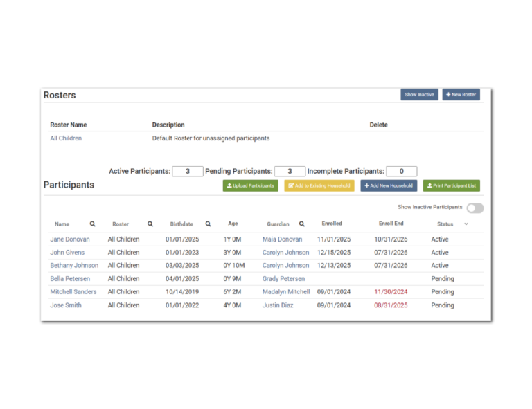Toggle Show Inactive Participants switch
532x409 pixels.
(475, 208)
